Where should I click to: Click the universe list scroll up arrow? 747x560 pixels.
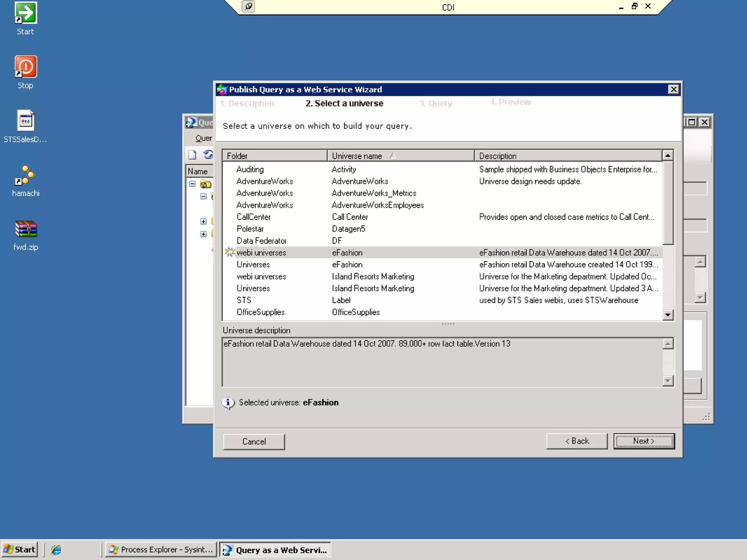coord(668,156)
